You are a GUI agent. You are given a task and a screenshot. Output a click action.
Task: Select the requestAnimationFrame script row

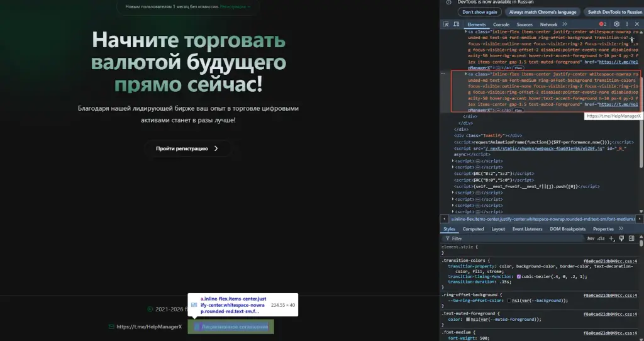point(544,142)
